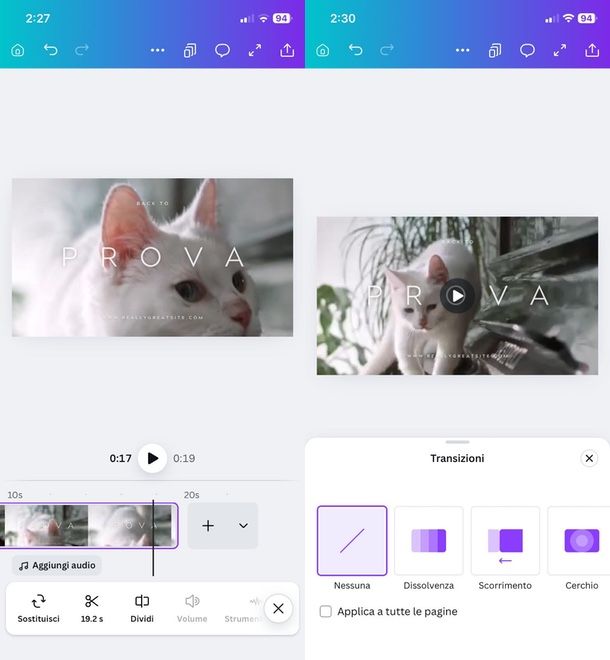Pick the Cerchio transition
The width and height of the screenshot is (610, 660).
coord(581,540)
